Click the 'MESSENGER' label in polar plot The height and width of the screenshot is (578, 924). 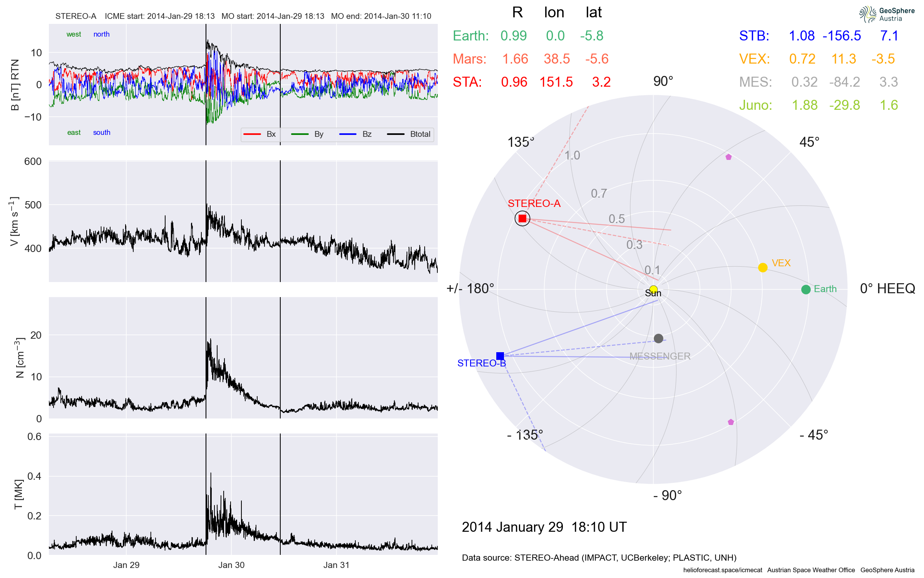[660, 356]
